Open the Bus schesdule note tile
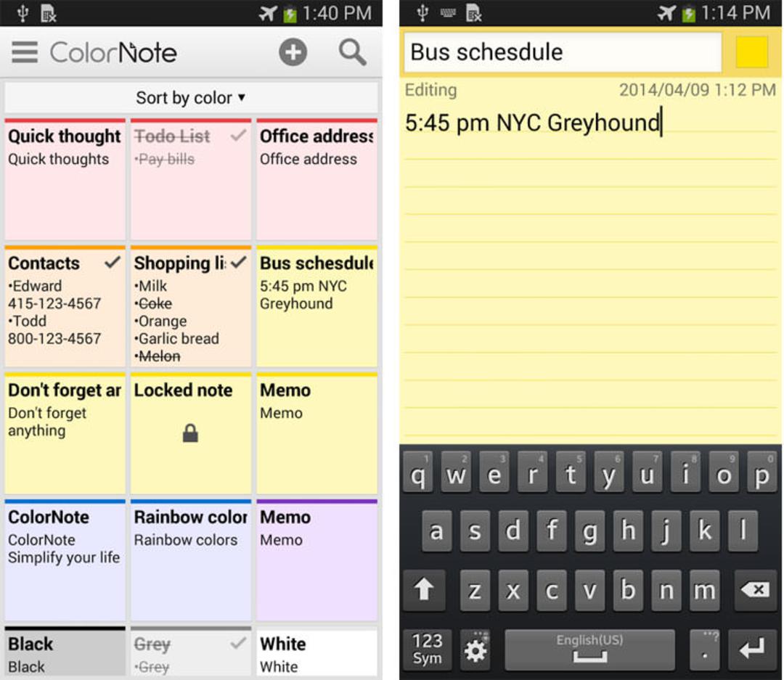The height and width of the screenshot is (680, 784). [317, 306]
